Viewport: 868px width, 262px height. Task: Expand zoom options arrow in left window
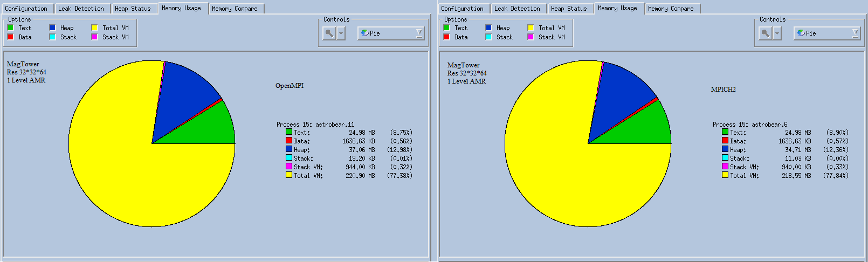(341, 33)
